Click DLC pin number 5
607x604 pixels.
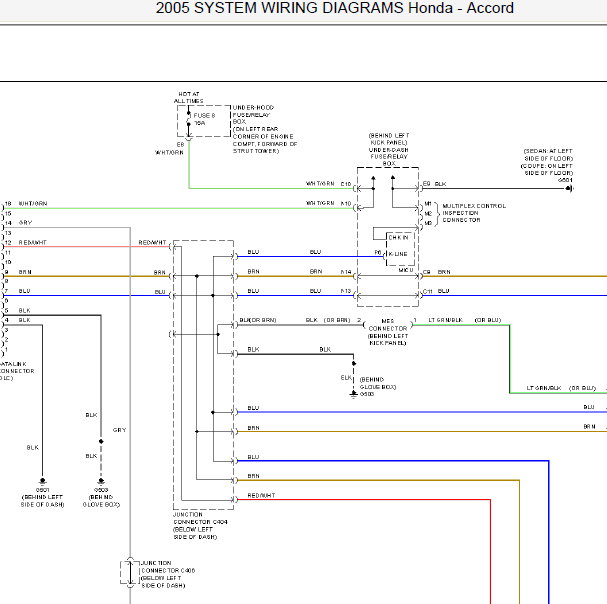point(7,311)
